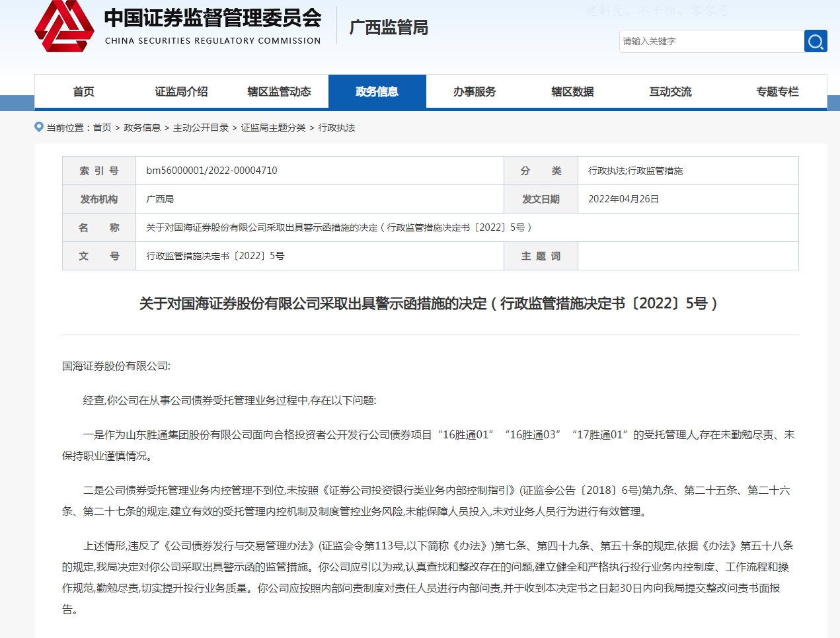Click the 行政执法;行政监管措施 category value
The image size is (840, 638).
[636, 171]
